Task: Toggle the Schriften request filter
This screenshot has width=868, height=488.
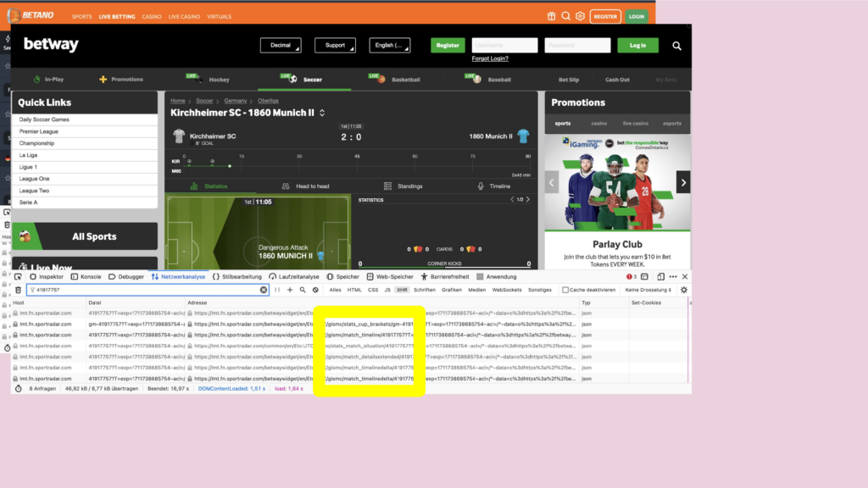Action: (x=425, y=290)
